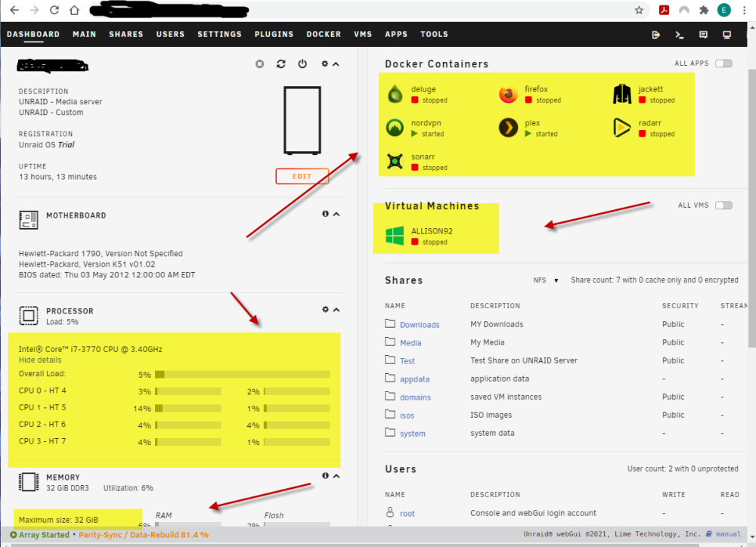Open the Plugins tab
The image size is (756, 547).
point(274,34)
